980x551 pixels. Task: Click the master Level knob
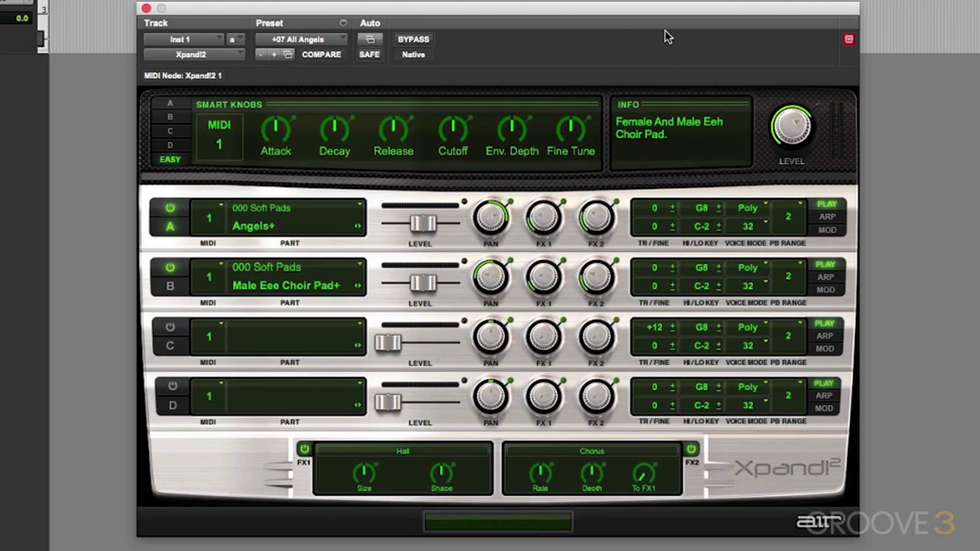791,127
